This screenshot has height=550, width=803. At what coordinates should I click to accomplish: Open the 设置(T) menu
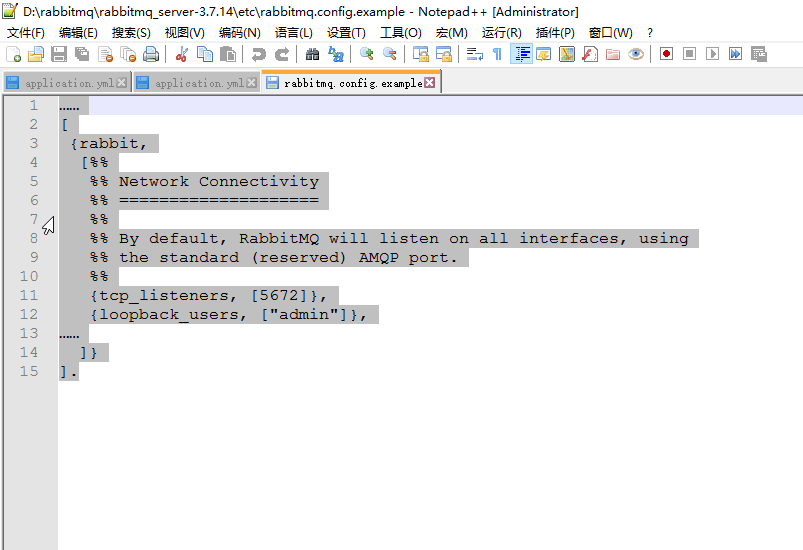point(346,33)
